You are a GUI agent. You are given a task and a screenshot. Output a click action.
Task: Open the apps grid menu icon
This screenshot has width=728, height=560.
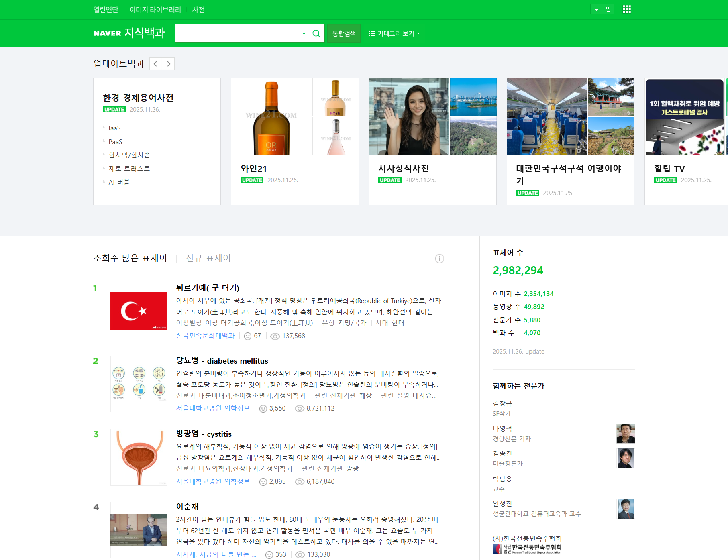(626, 9)
